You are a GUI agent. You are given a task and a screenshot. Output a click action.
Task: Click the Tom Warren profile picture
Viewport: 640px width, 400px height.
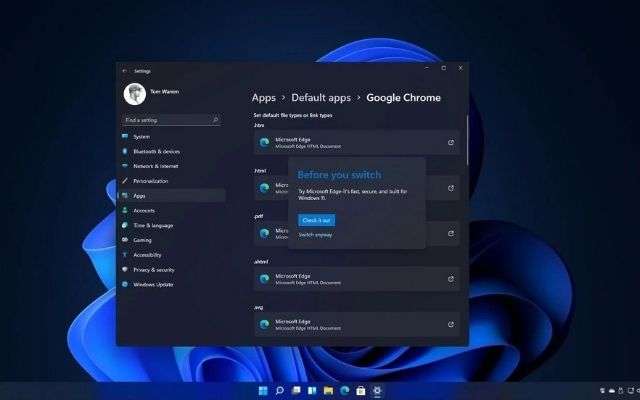click(135, 94)
